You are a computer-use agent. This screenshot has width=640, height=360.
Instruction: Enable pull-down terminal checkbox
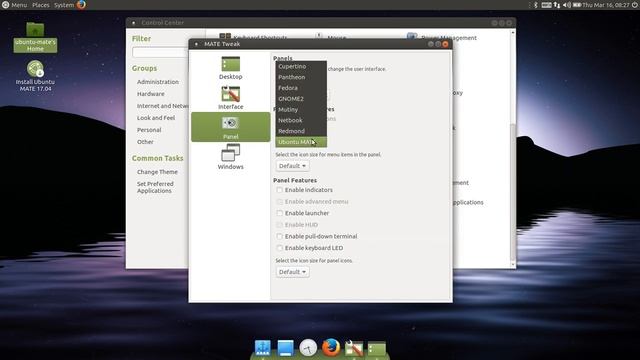pos(280,236)
